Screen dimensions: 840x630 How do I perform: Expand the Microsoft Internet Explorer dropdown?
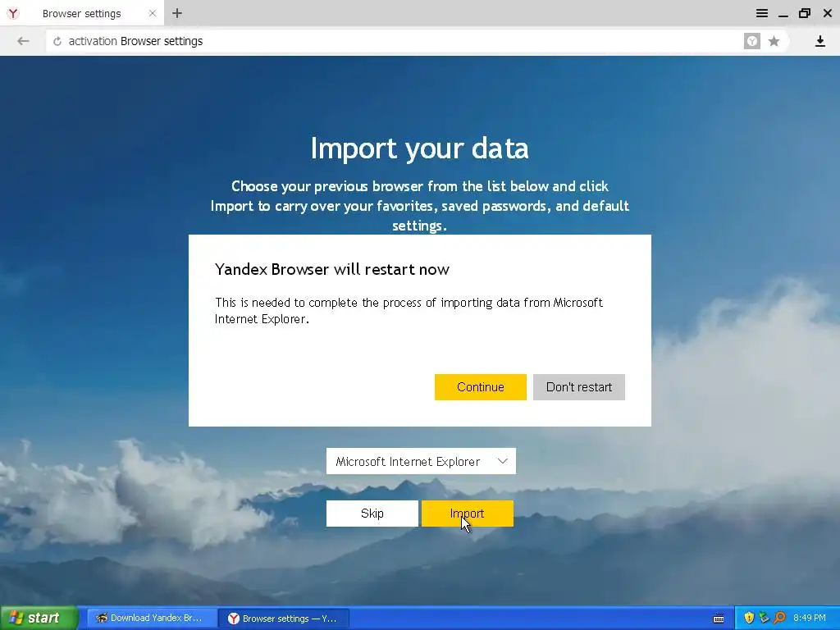421,461
